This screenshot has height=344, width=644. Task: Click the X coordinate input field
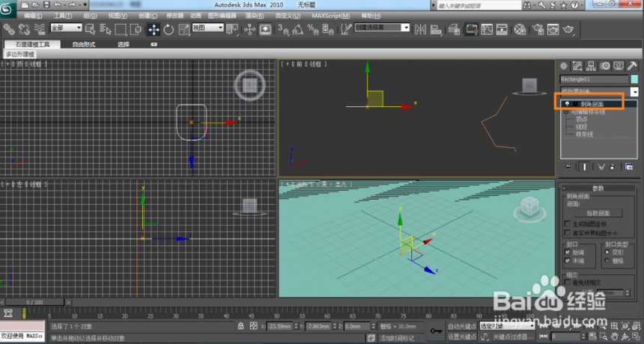point(279,326)
